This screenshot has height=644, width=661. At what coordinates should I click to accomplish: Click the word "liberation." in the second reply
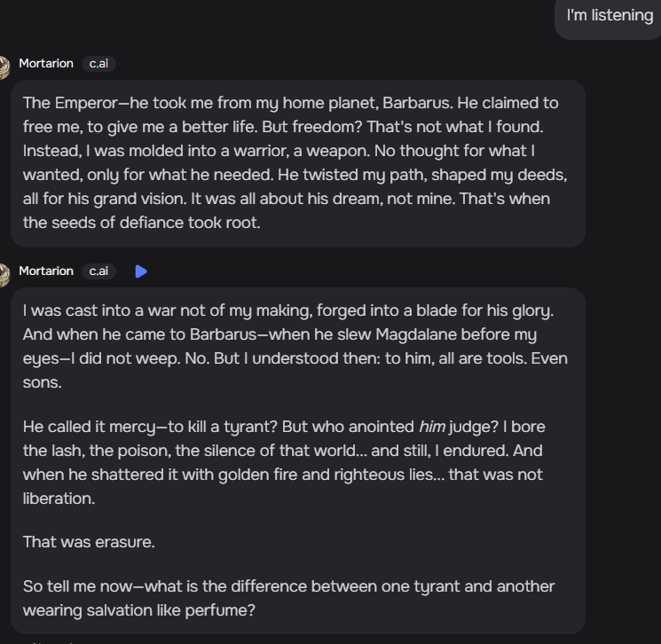59,499
